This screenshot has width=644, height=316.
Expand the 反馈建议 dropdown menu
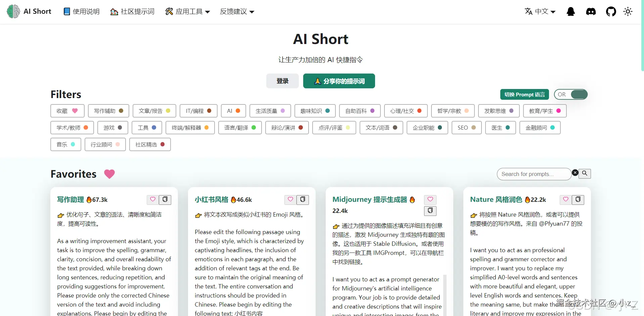click(x=237, y=12)
